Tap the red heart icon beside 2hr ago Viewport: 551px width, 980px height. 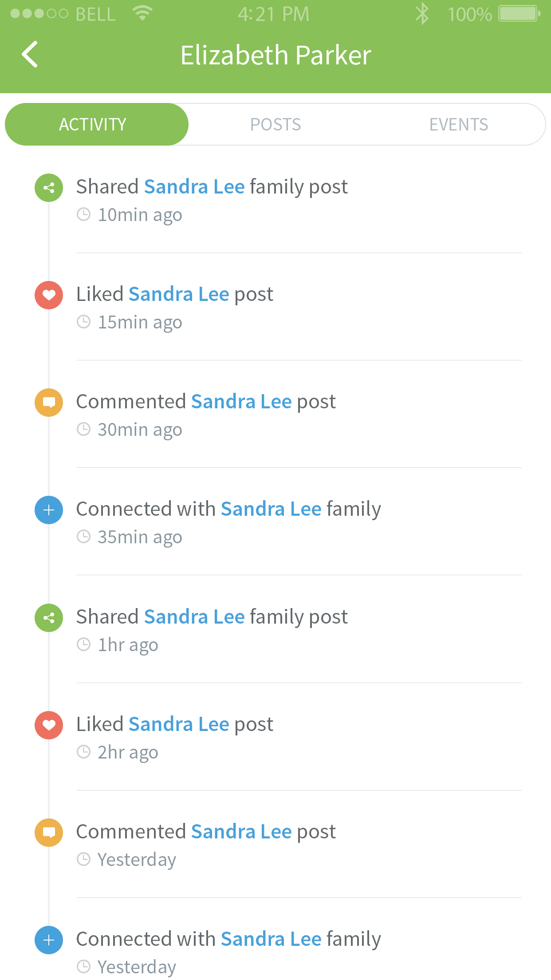click(49, 725)
